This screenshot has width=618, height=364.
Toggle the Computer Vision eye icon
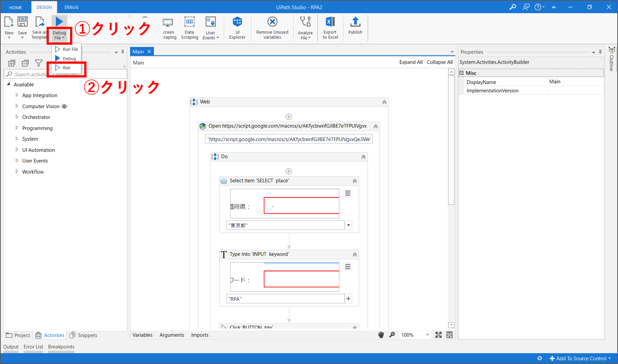pyautogui.click(x=64, y=107)
